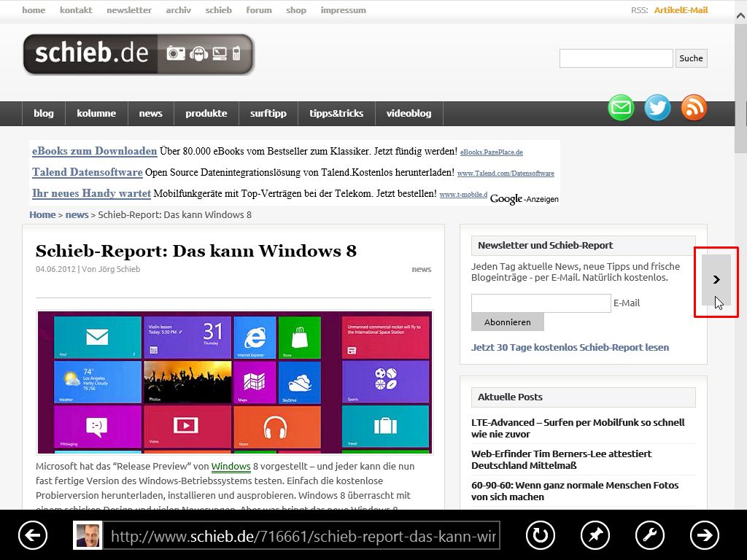Open the 'LTE-Advanced – Surfen per Mobilfunk' post
The height and width of the screenshot is (560, 747).
tap(578, 428)
